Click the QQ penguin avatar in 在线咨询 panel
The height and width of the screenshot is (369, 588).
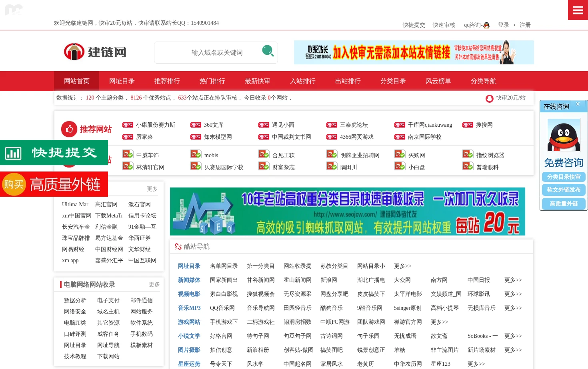tap(564, 135)
